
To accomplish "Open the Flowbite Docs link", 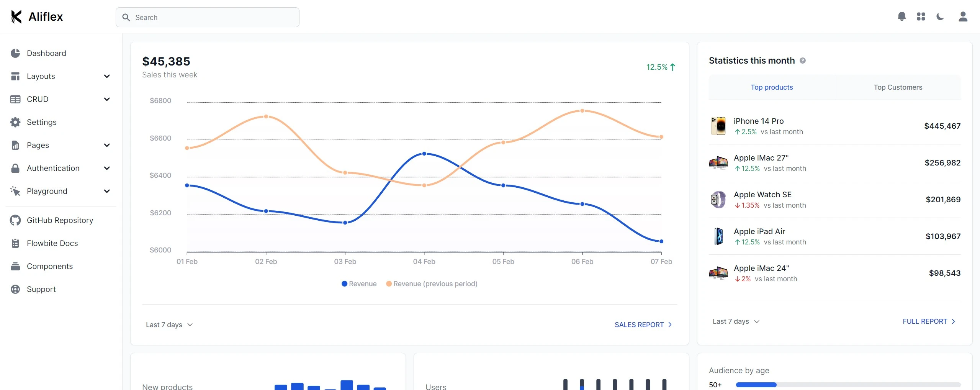I will 61,243.
